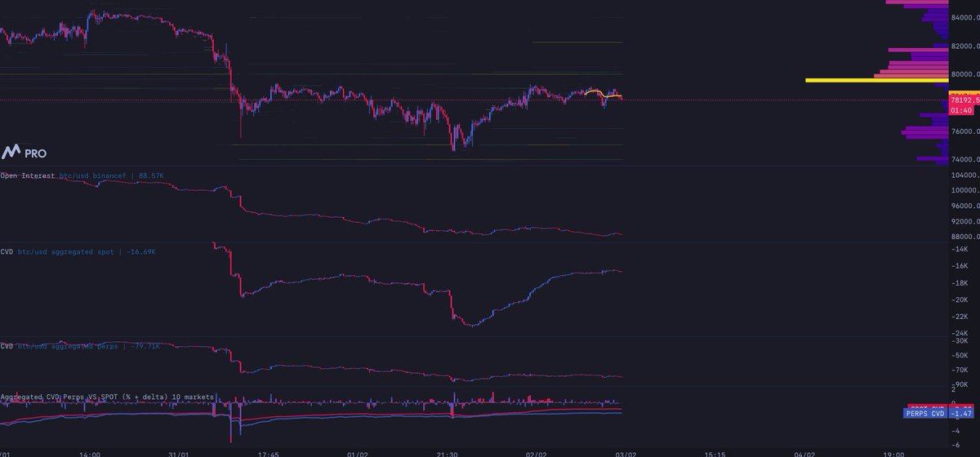
Task: Click the -6 value on the delta axis
Action: pos(955,445)
